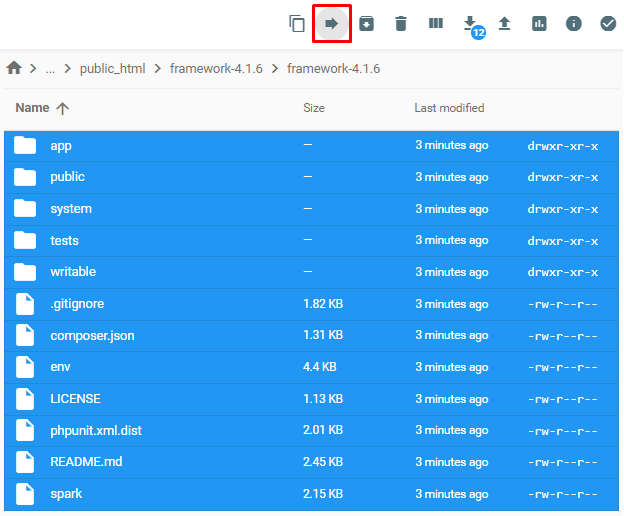
Task: Sort files by Name column
Action: coord(32,108)
